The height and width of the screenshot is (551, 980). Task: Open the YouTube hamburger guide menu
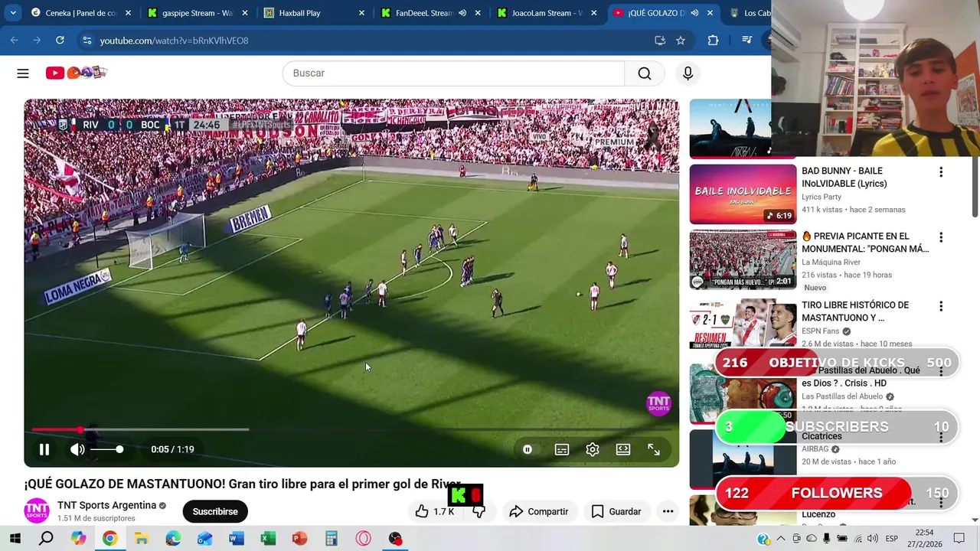[23, 73]
